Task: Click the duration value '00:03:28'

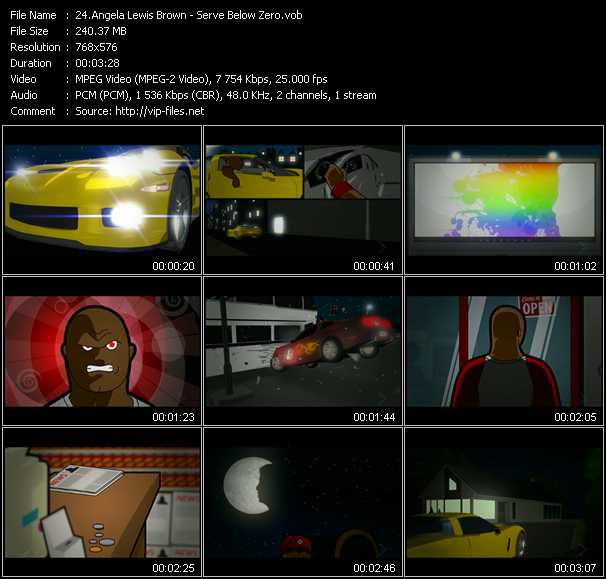Action: [x=97, y=63]
